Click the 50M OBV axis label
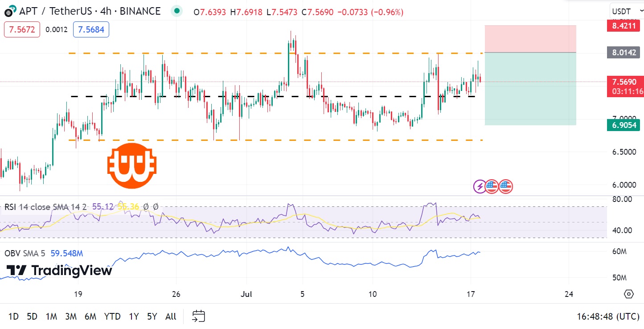 point(619,278)
